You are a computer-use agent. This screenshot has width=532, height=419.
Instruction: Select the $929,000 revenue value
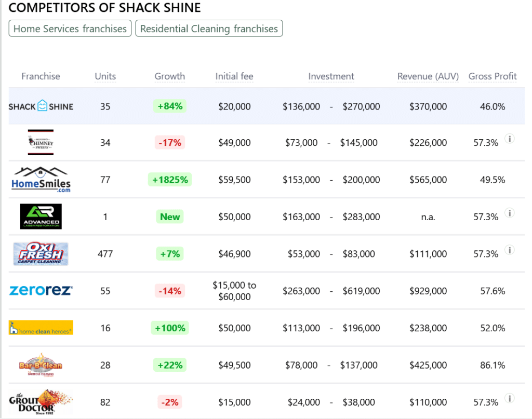(x=428, y=291)
